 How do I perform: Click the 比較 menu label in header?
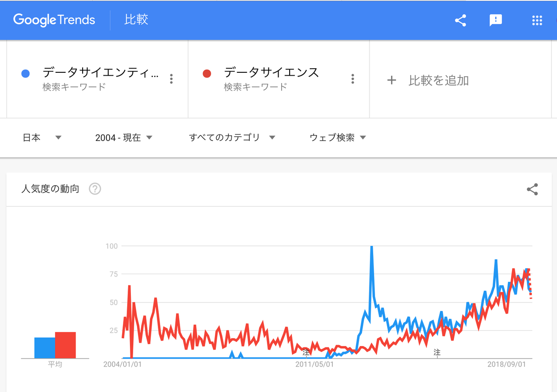click(x=136, y=20)
